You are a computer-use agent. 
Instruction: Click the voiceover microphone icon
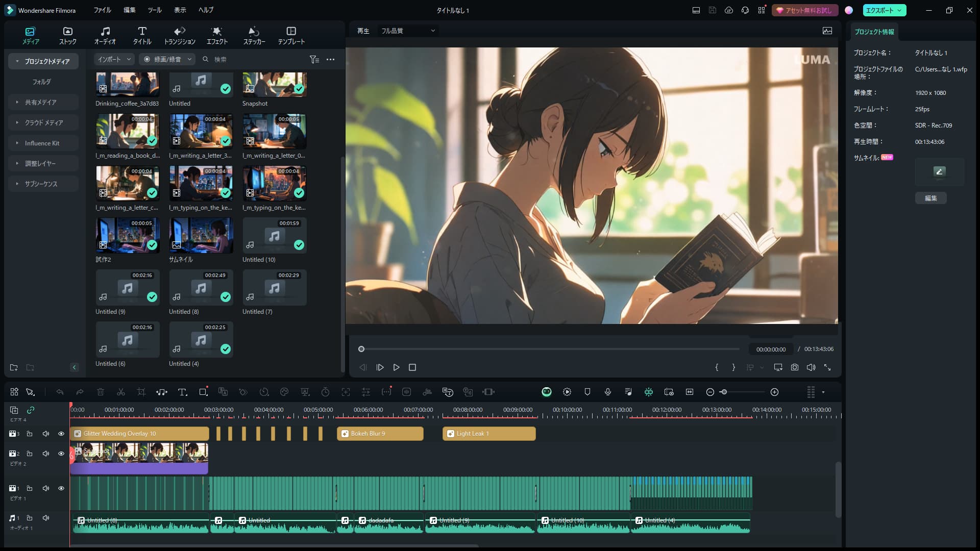click(608, 392)
